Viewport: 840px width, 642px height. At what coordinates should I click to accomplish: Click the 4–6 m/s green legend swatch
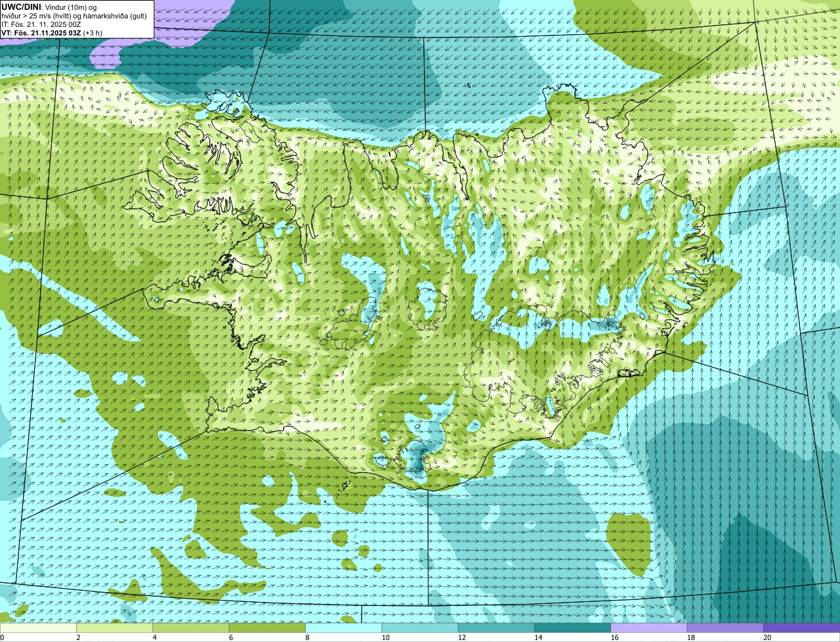[191, 628]
